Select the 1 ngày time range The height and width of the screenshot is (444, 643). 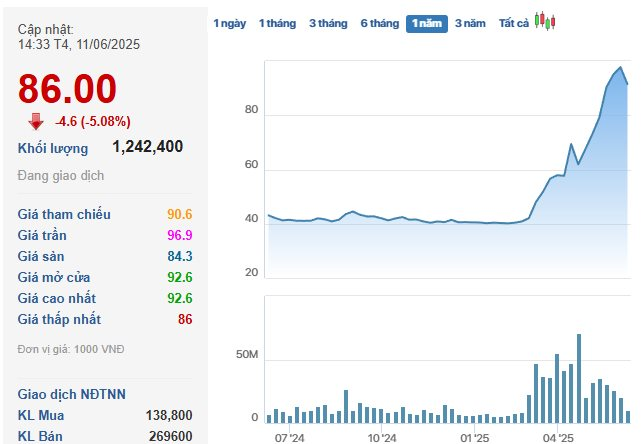(229, 23)
